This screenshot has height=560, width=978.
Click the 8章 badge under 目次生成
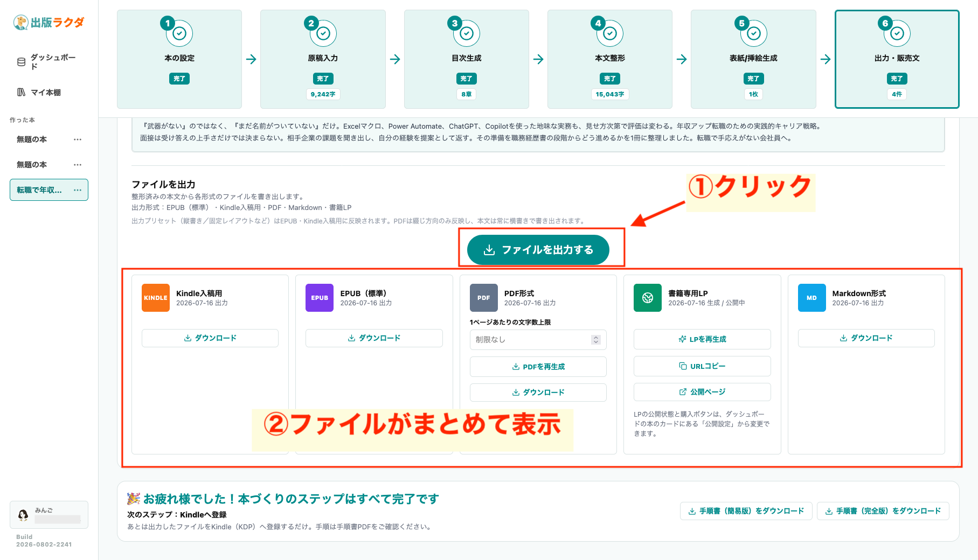(467, 94)
